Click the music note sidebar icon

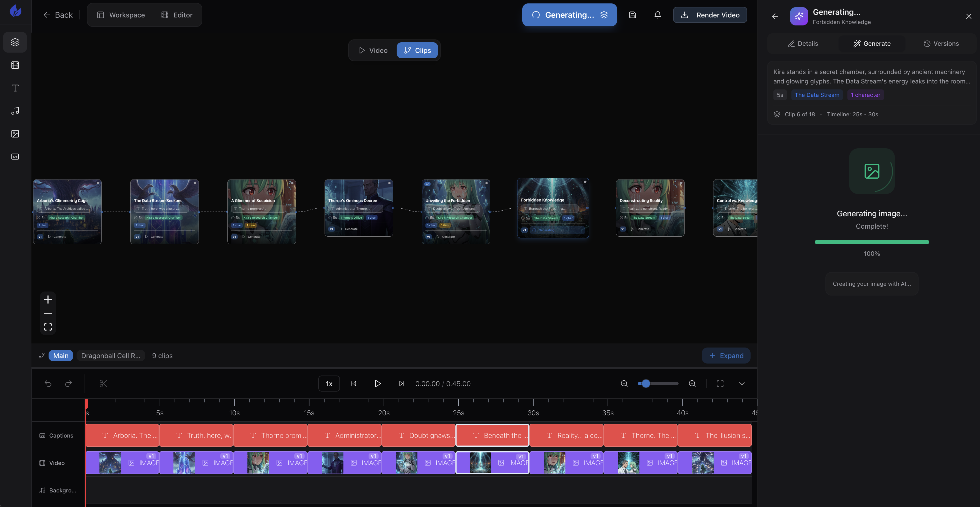[15, 111]
